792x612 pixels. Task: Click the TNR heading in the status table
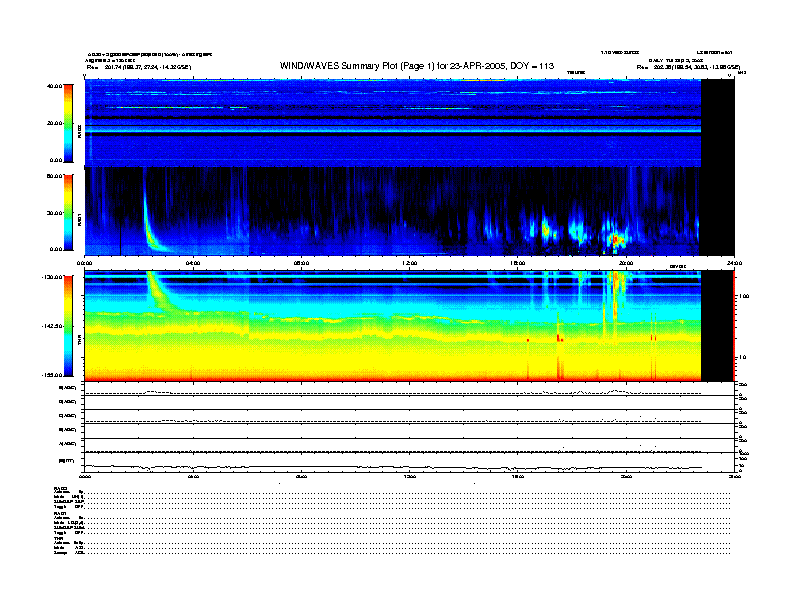58,539
